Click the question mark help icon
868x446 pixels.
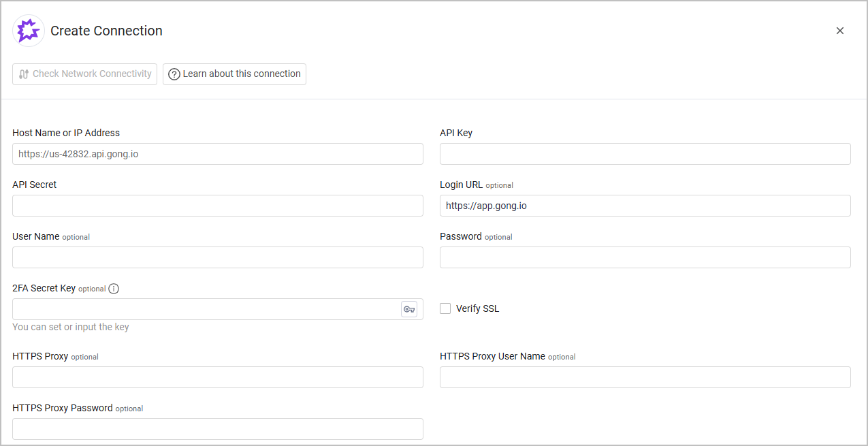[x=174, y=74]
